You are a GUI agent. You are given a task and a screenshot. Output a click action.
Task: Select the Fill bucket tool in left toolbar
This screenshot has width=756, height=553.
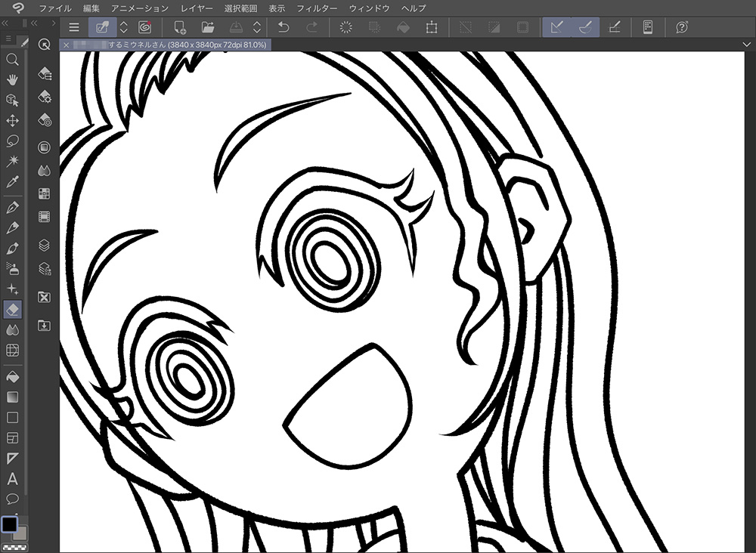point(13,376)
